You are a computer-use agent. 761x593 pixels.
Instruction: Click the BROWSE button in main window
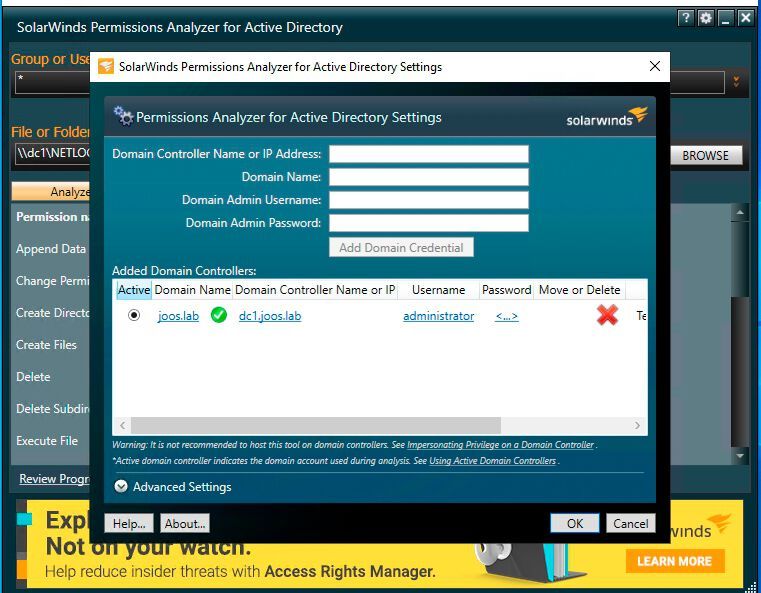[x=706, y=155]
